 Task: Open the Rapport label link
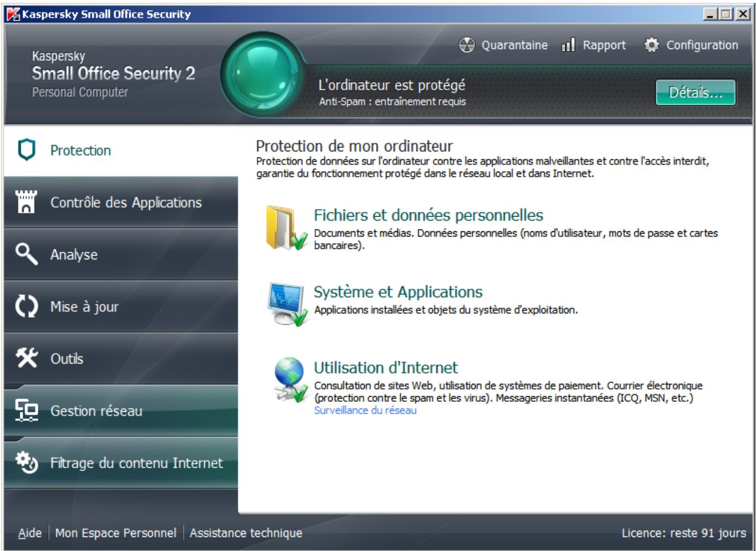(604, 45)
